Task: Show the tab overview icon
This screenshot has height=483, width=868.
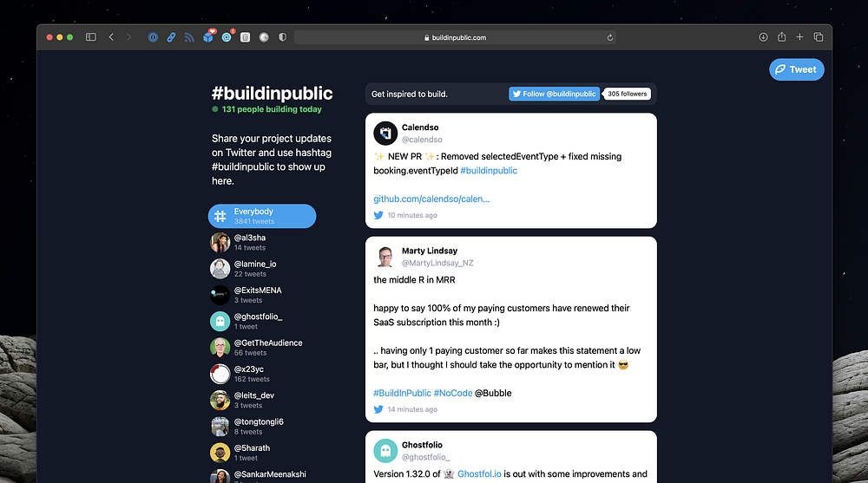Action: tap(819, 37)
